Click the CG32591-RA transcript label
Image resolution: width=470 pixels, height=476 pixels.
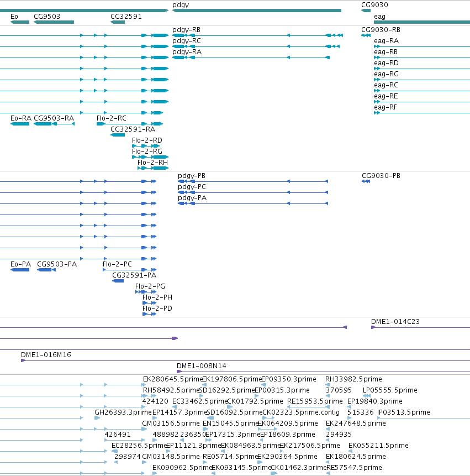(x=133, y=129)
